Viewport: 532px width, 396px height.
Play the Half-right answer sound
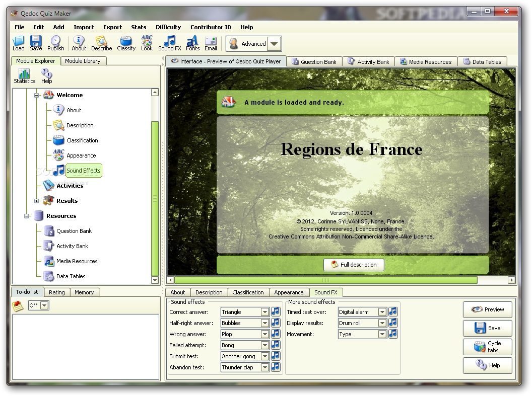276,323
